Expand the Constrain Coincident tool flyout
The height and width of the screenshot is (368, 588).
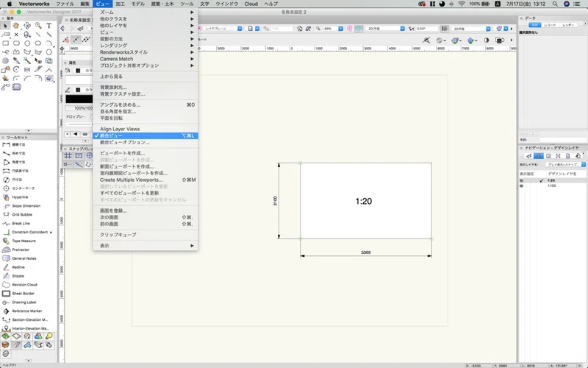pos(51,233)
